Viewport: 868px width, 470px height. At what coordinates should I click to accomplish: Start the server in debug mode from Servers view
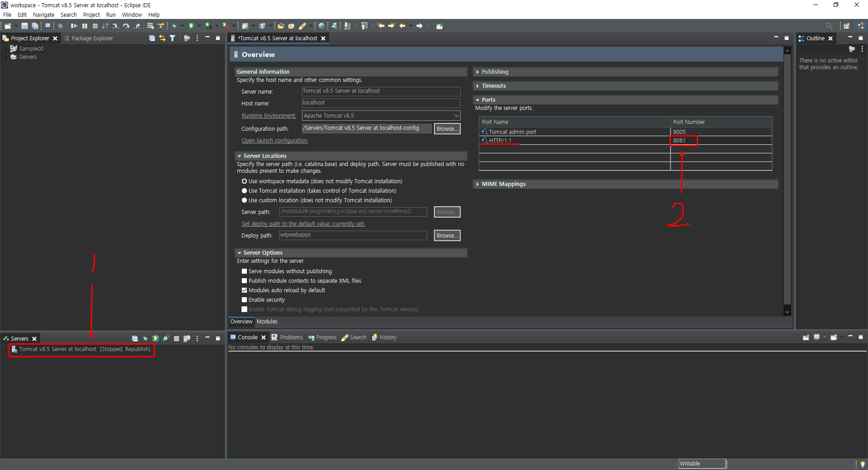click(145, 338)
